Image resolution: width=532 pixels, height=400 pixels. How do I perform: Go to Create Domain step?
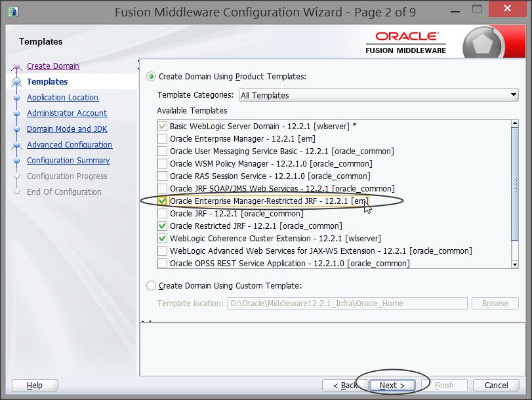[53, 66]
